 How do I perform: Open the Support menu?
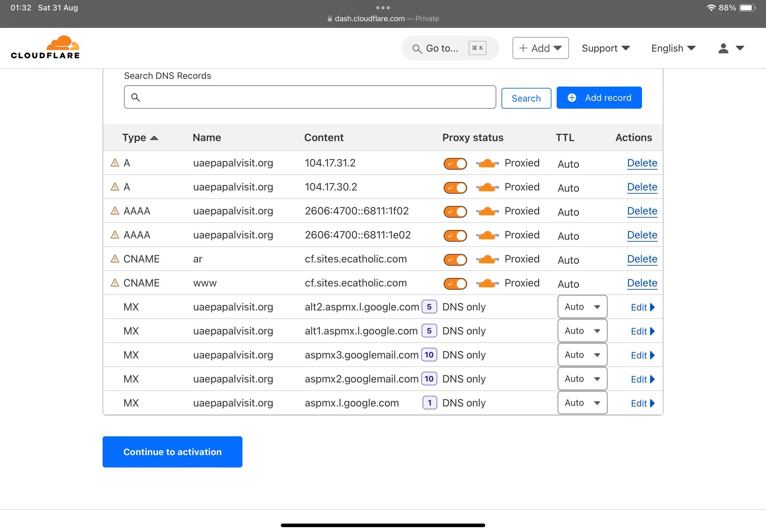605,48
